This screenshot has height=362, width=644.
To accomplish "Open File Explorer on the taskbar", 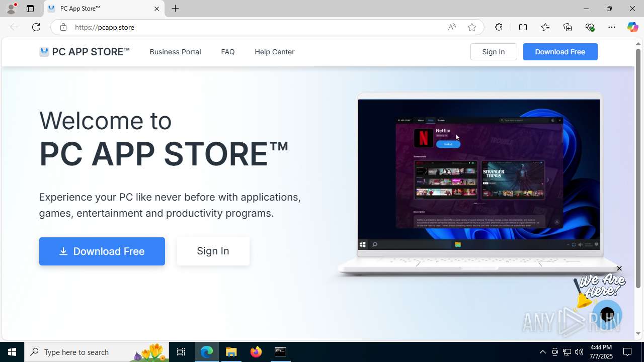I will pos(231,352).
